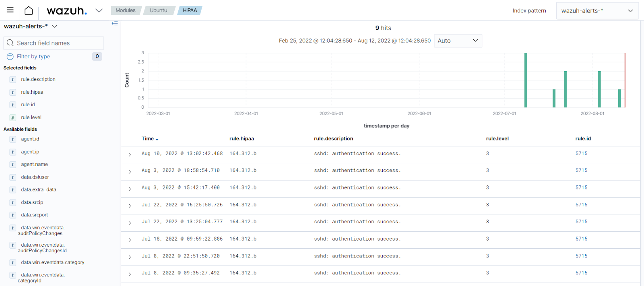644x286 pixels.
Task: Open the index pattern selector wazuh-alerts-*
Action: (x=597, y=11)
